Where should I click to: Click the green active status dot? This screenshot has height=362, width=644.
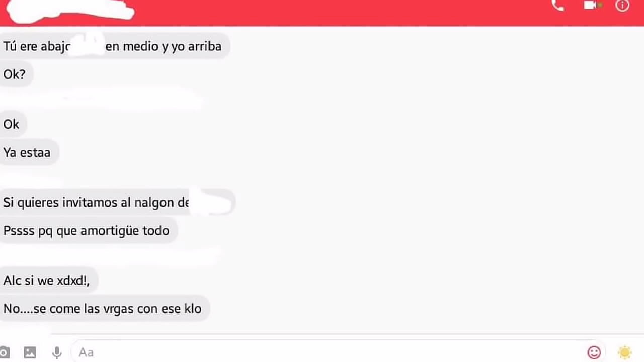(x=600, y=5)
